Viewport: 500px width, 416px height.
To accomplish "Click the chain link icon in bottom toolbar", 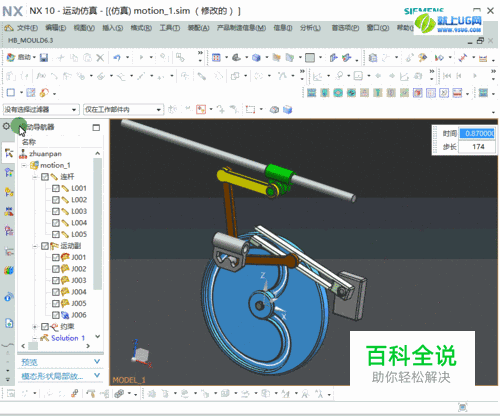I will (119, 394).
